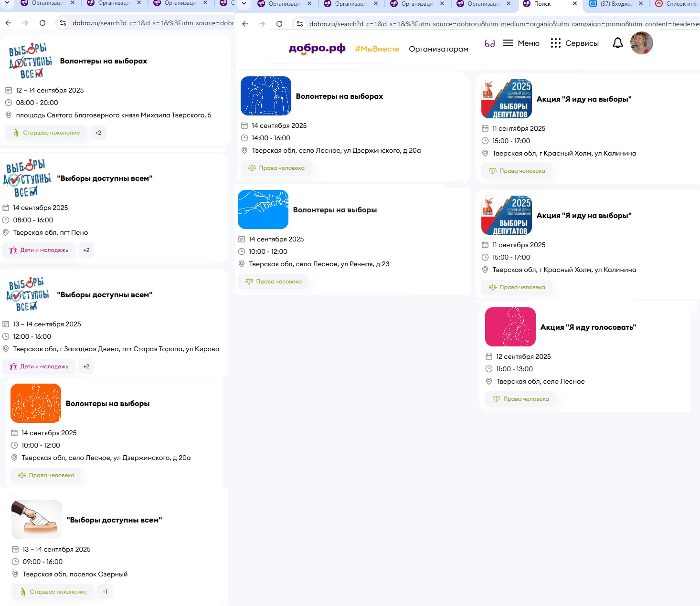
Task: Reload the page in left browser window
Action: 42,23
